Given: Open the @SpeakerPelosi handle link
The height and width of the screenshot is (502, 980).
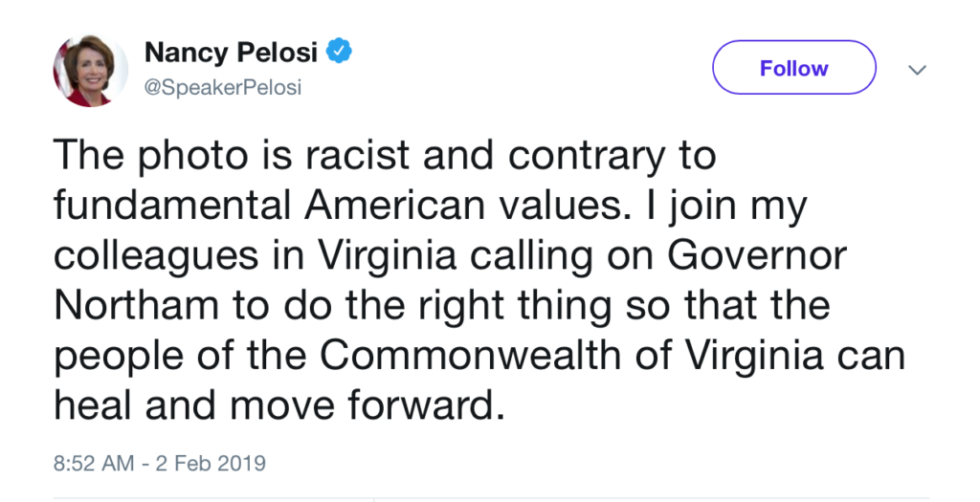Looking at the screenshot, I should pyautogui.click(x=222, y=87).
